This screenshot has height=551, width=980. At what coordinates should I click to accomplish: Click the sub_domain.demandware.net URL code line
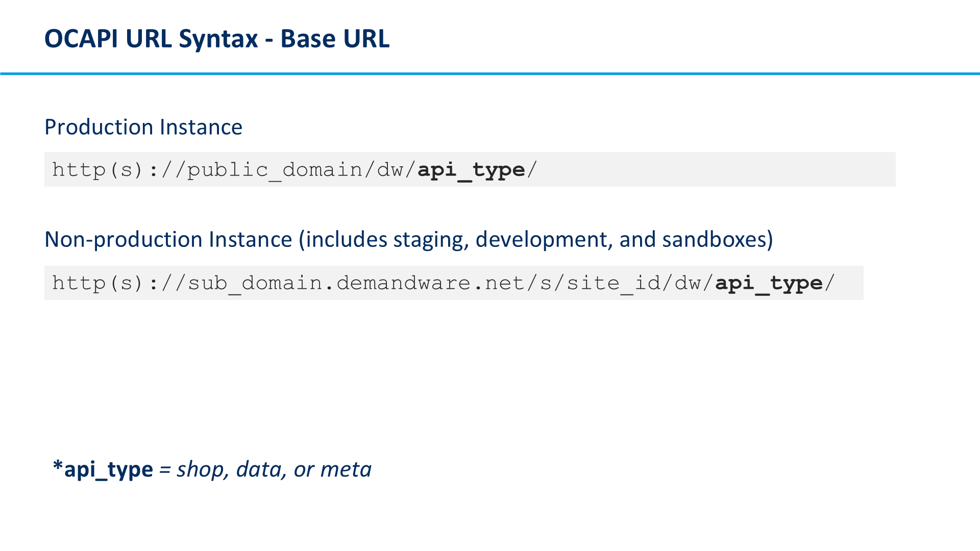[444, 283]
